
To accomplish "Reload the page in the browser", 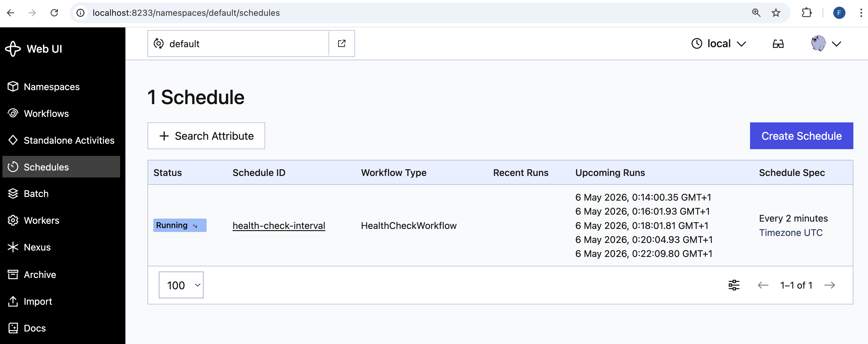I will pos(54,13).
